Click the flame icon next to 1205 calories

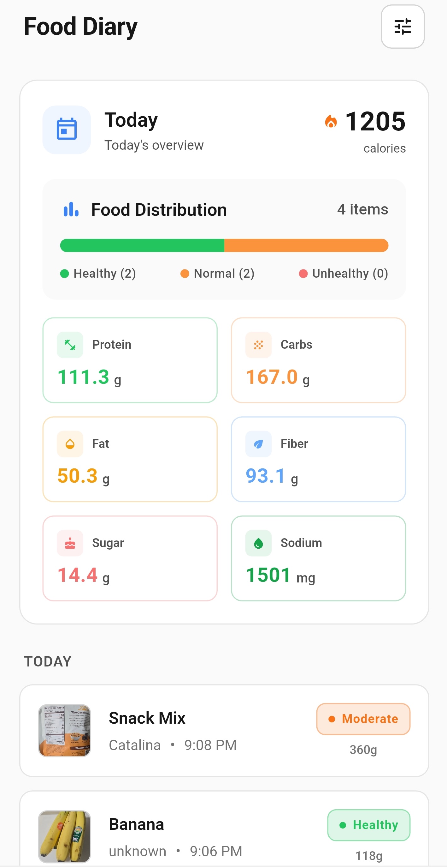(331, 122)
